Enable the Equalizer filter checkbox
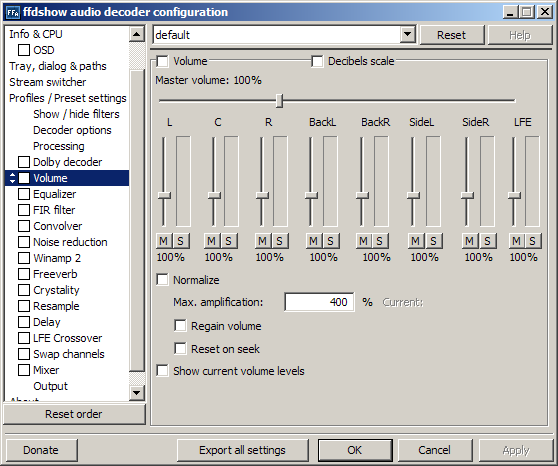This screenshot has width=558, height=466. coord(24,194)
